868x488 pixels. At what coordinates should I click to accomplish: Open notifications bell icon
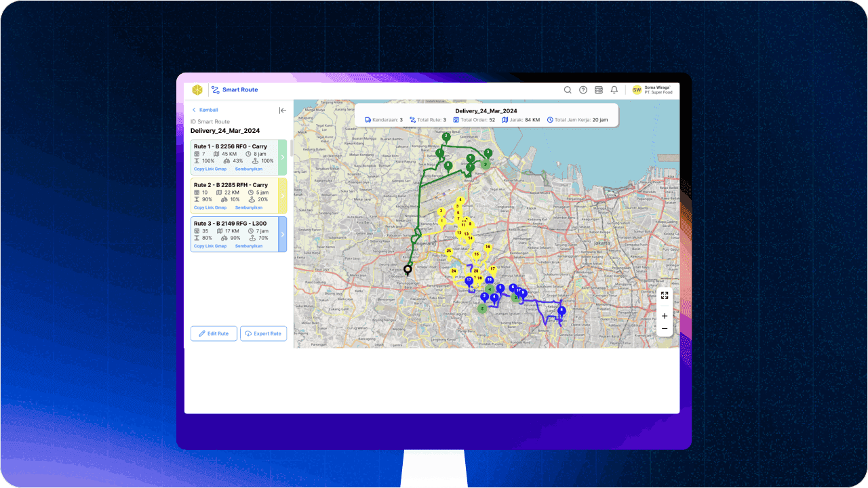pos(614,89)
